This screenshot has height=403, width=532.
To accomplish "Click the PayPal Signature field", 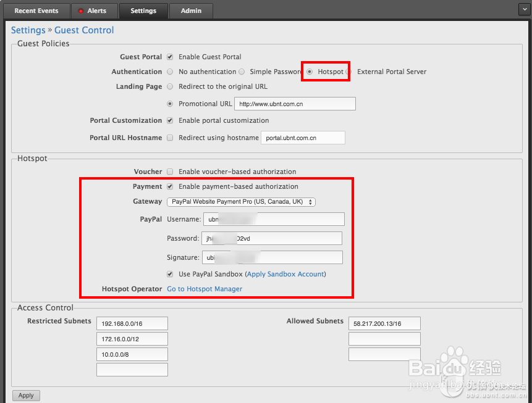I will pos(272,257).
